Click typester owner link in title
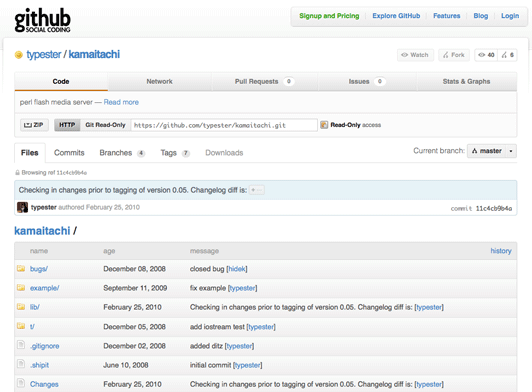Screen dimensions: 532x392 tap(44, 54)
